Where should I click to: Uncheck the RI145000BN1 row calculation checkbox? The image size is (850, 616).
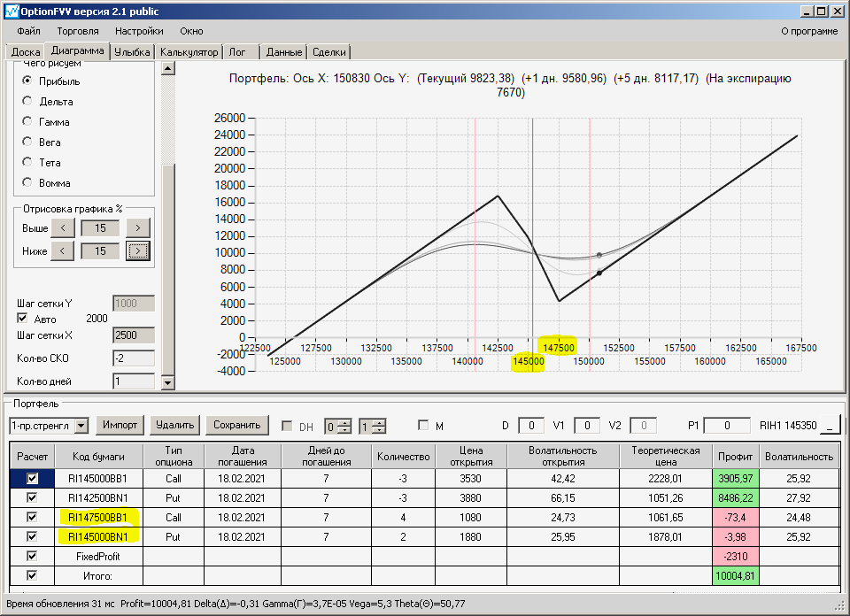pyautogui.click(x=32, y=537)
